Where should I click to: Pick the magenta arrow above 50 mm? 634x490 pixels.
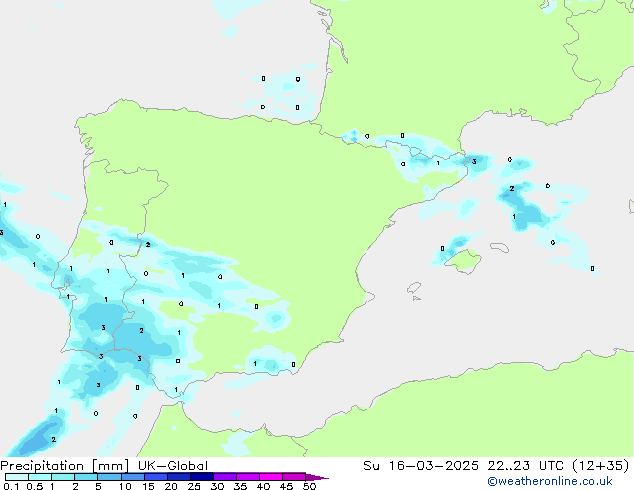[318, 477]
